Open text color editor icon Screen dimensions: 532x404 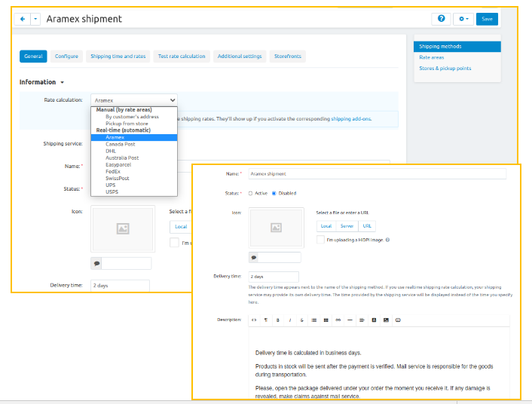click(374, 320)
